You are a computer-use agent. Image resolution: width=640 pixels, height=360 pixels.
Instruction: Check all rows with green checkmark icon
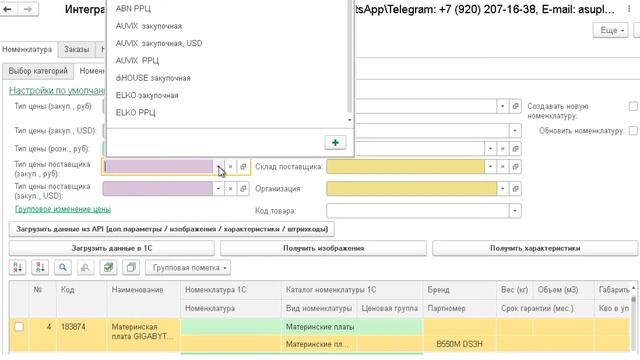(108, 267)
